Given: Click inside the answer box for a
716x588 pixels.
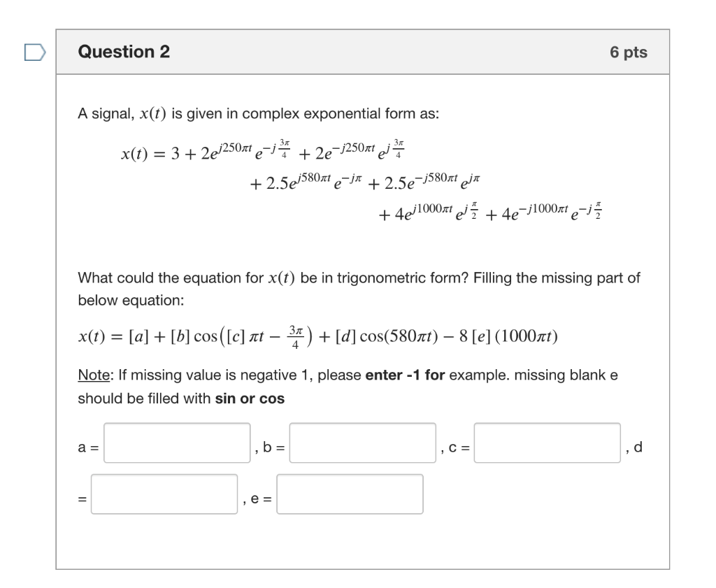Looking at the screenshot, I should [x=176, y=443].
